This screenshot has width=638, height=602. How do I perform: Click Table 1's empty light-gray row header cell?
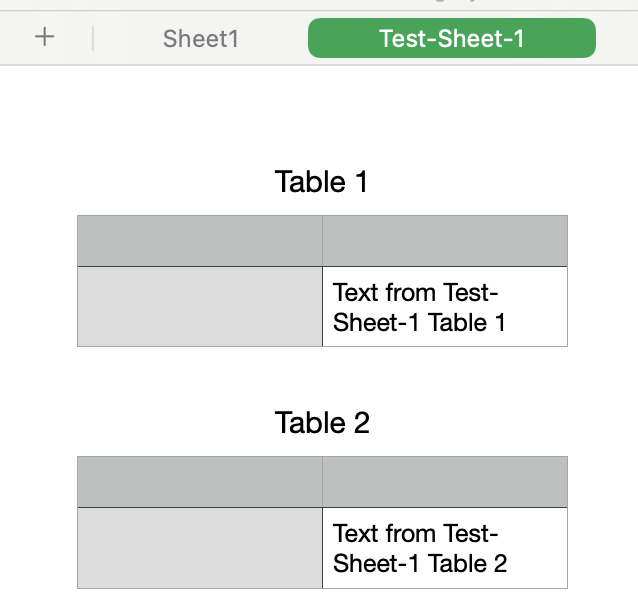click(200, 307)
